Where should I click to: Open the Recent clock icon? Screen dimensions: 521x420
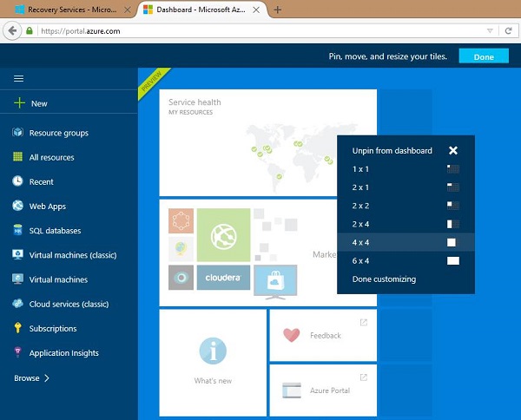point(17,181)
